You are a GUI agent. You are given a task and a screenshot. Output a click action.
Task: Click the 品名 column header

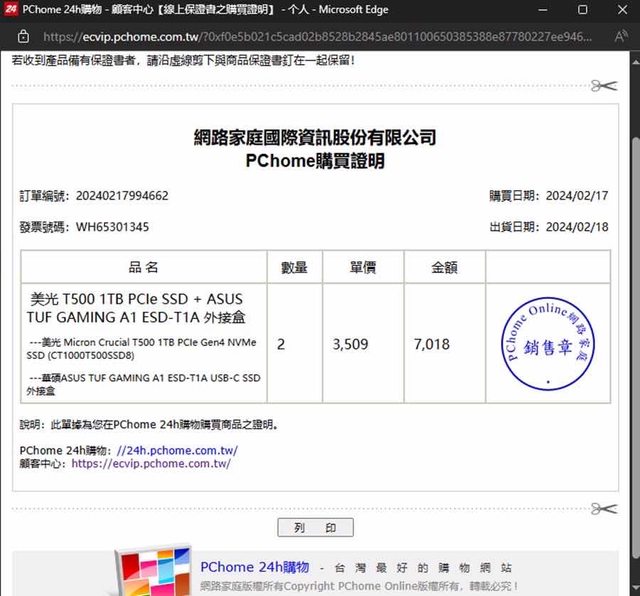(143, 267)
